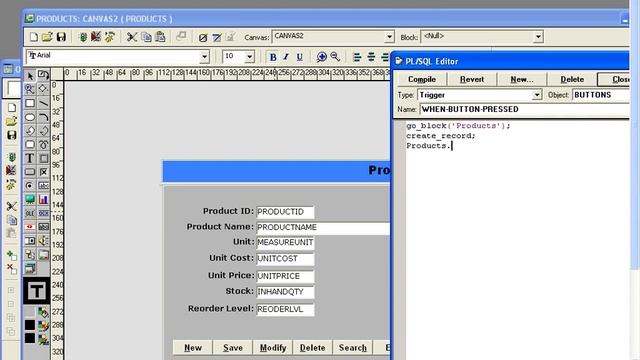The width and height of the screenshot is (640, 360).
Task: Select the OLE Container tool
Action: [x=30, y=213]
